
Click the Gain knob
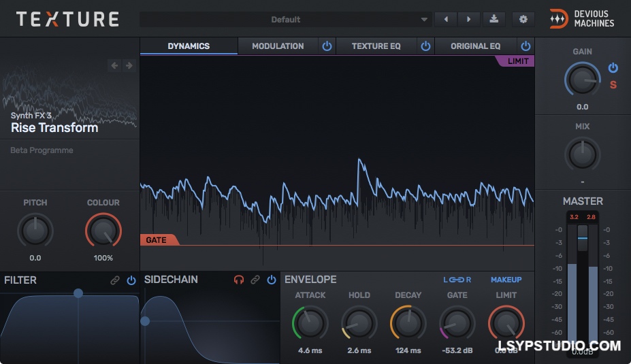[x=582, y=79]
